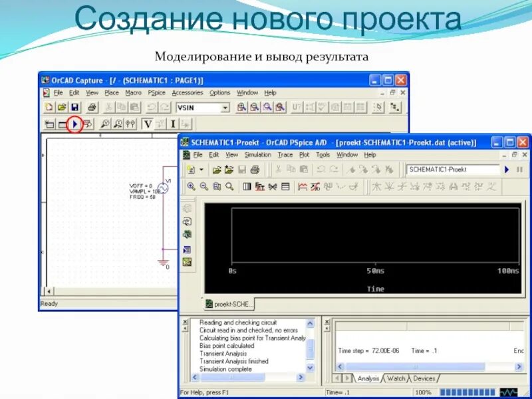The image size is (532, 399).
Task: Select 'Simulation complete' log line
Action: [x=225, y=369]
